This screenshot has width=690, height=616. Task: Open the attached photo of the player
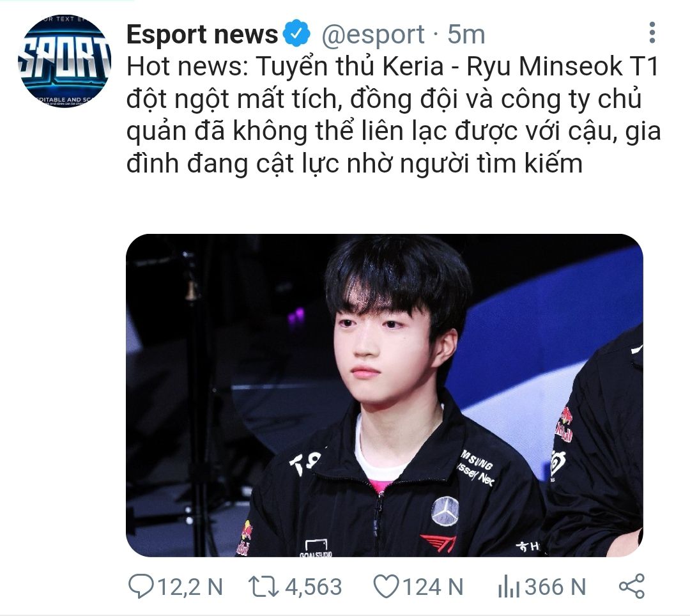385,396
